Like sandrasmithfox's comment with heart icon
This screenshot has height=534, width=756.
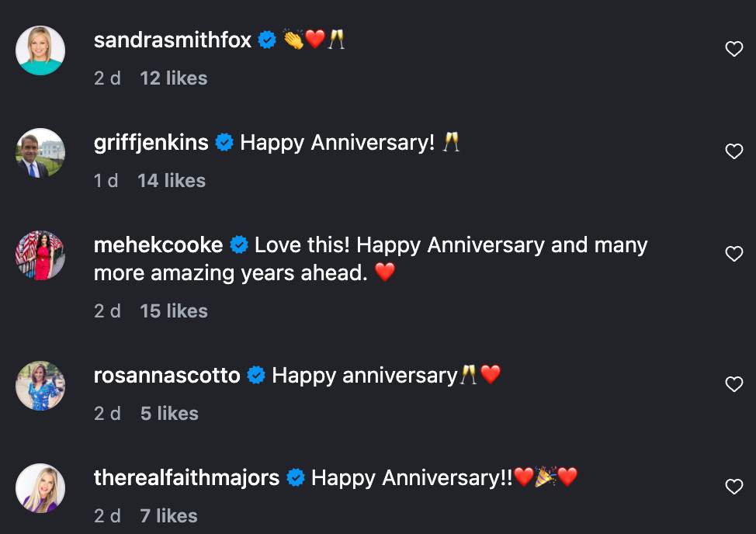tap(733, 50)
